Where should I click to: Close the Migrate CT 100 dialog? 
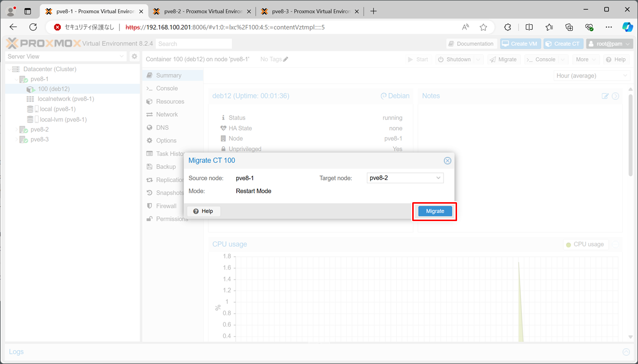(447, 161)
